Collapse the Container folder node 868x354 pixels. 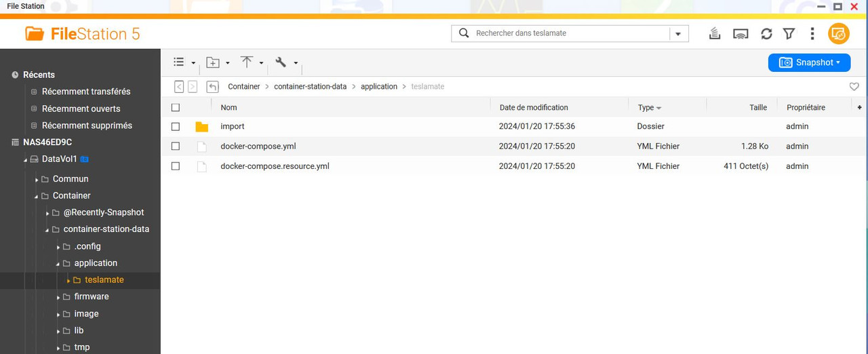(x=37, y=197)
